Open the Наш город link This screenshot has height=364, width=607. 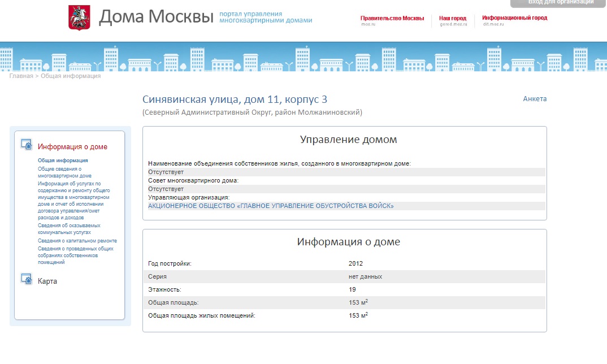pos(452,18)
